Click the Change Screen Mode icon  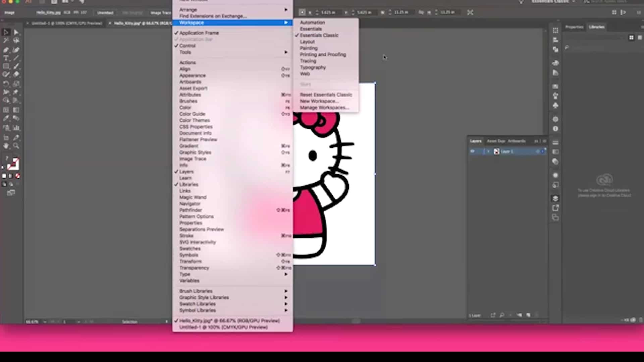click(x=11, y=193)
